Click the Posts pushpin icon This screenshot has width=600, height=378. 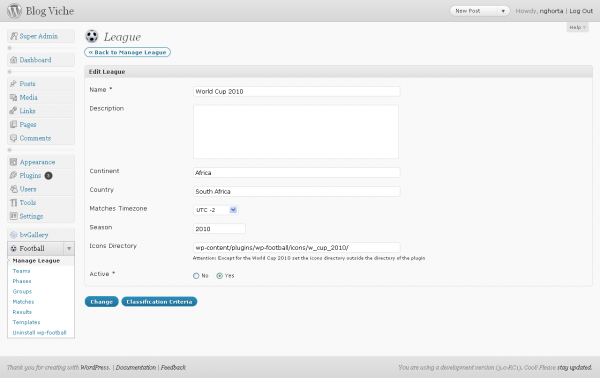tap(13, 83)
